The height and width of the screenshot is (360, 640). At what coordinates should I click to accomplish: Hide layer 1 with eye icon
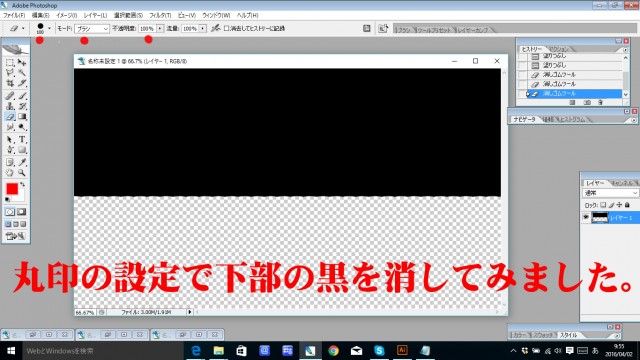click(586, 218)
